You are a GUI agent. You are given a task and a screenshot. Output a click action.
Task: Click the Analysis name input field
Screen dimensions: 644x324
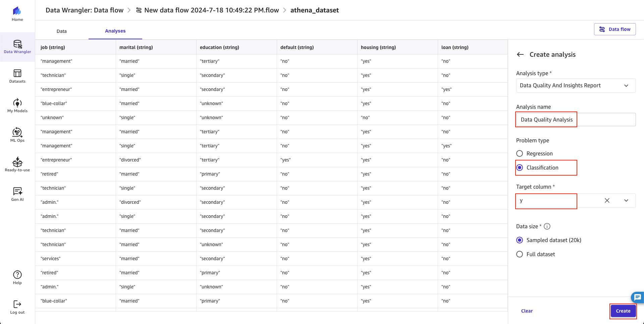pos(576,120)
